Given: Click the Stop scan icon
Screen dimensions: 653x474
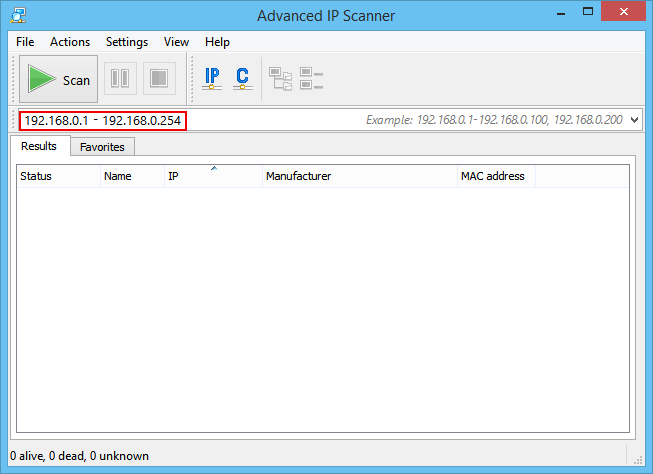Looking at the screenshot, I should coord(158,80).
